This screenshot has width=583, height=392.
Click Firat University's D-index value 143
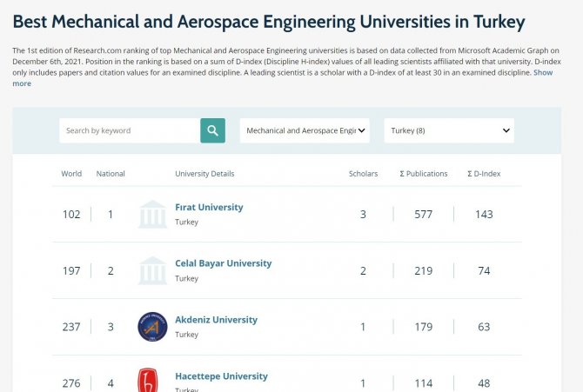(x=484, y=215)
